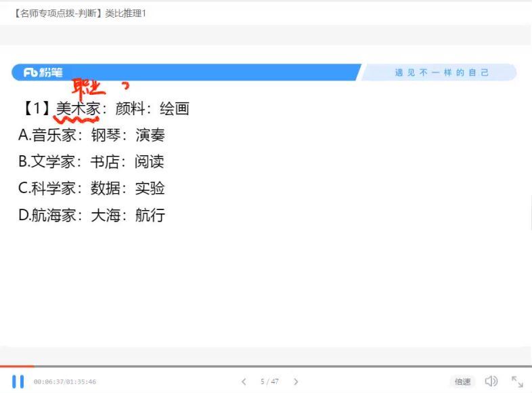The height and width of the screenshot is (393, 532).
Task: Select option A.音乐家：钢琴：演奏
Action: 91,136
